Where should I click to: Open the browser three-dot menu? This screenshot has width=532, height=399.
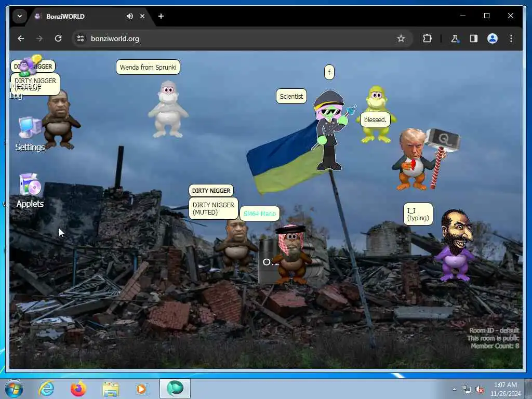pyautogui.click(x=511, y=38)
